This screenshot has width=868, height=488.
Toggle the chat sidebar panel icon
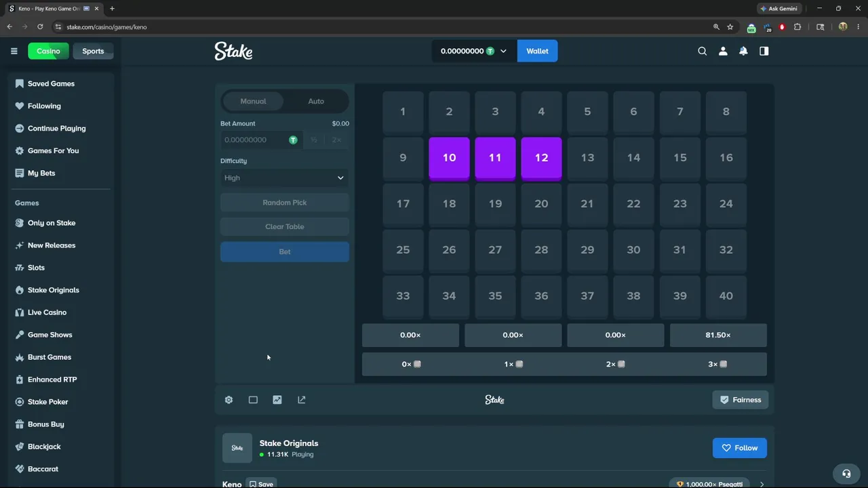[x=764, y=51]
